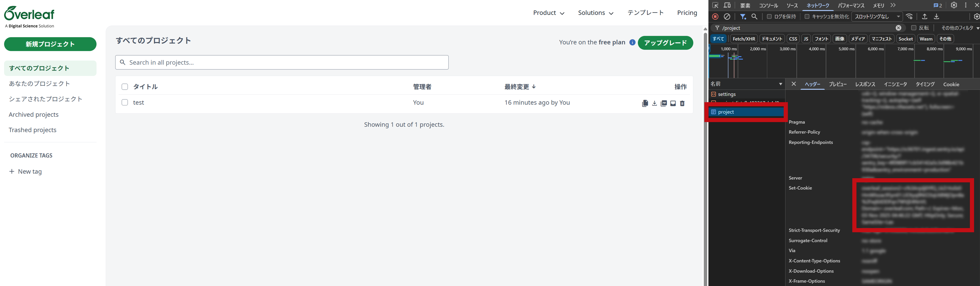Screen dimensions: 980x286
Task: Focus the Search in all projects field
Action: coord(282,62)
